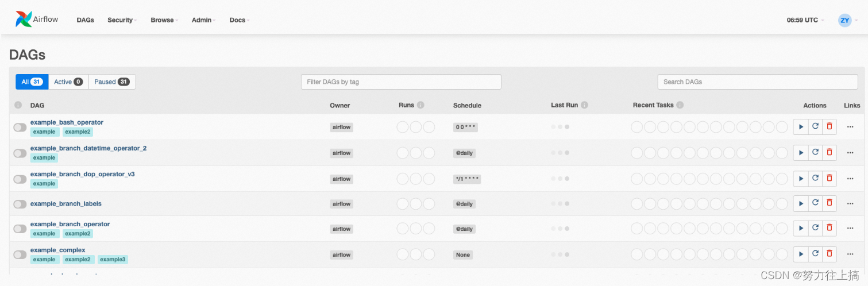Open links menu for example_complex
868x286 pixels.
tap(850, 254)
